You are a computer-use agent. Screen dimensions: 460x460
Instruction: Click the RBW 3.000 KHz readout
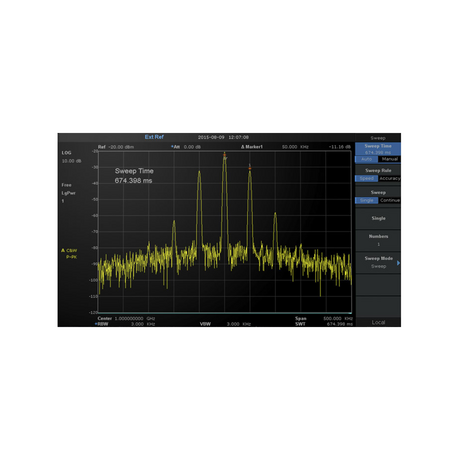[125, 324]
